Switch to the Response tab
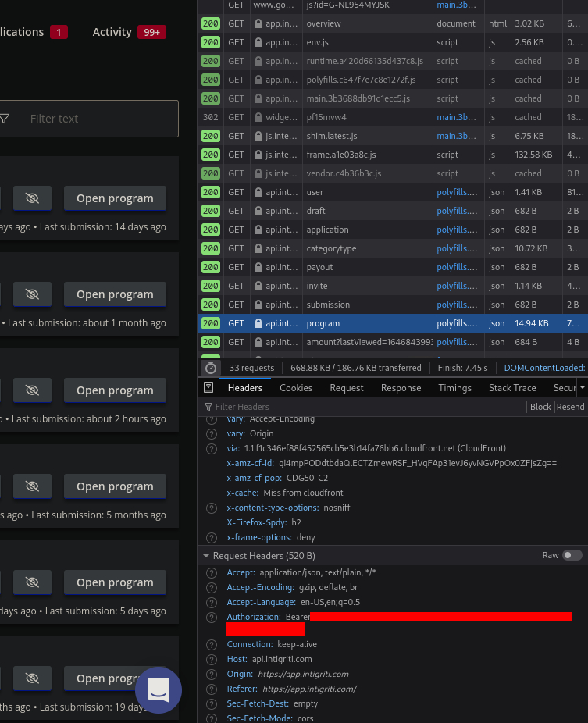Screen dimensions: 588x723 [401, 388]
